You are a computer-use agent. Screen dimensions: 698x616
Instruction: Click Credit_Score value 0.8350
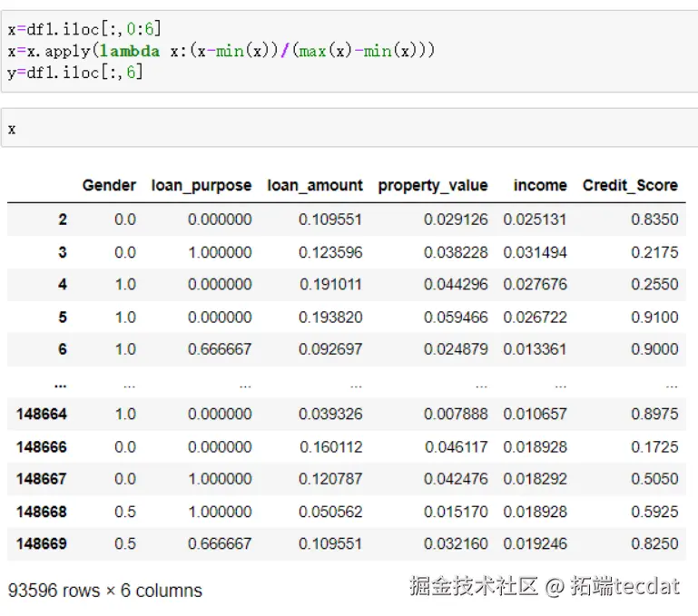coord(654,220)
